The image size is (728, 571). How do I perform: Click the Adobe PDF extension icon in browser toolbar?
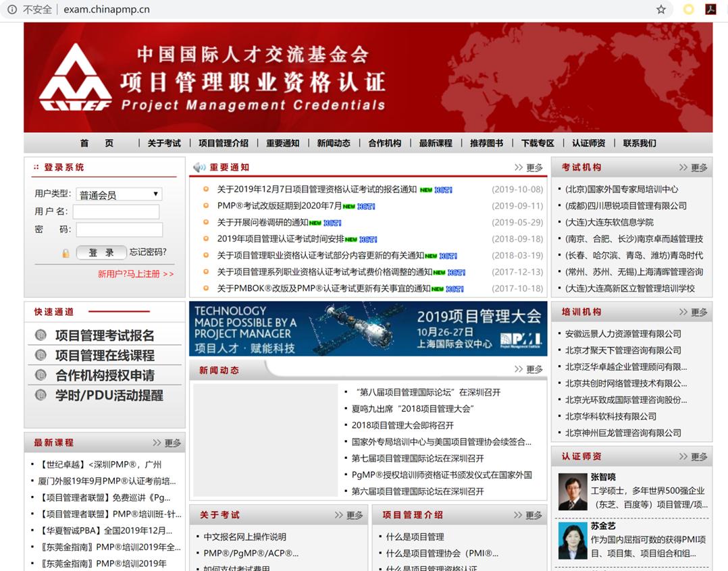[710, 9]
